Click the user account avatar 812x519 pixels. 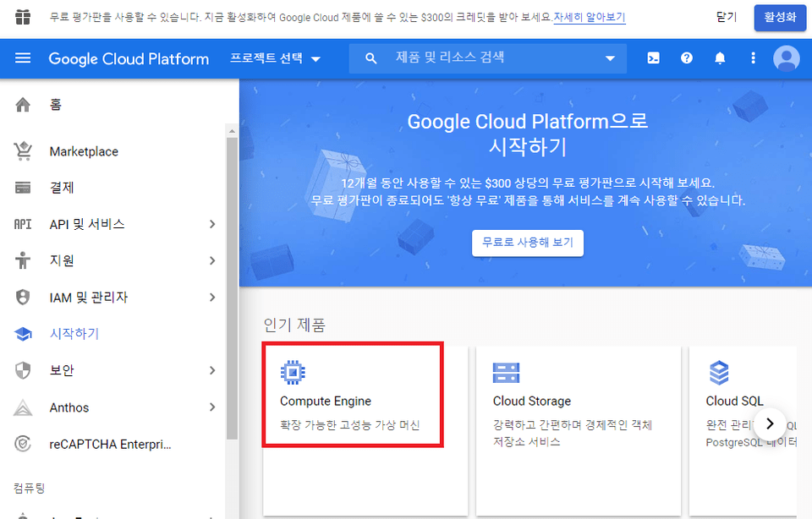point(786,58)
